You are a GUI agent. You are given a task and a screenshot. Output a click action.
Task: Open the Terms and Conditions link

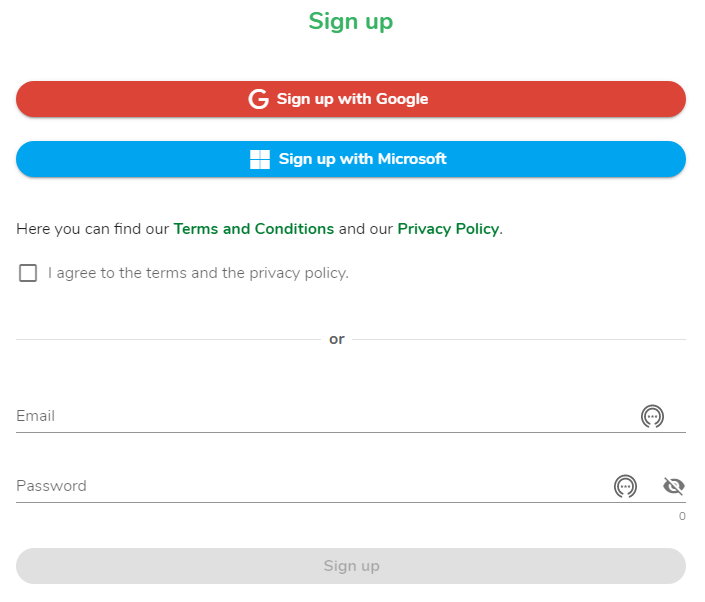coord(254,229)
